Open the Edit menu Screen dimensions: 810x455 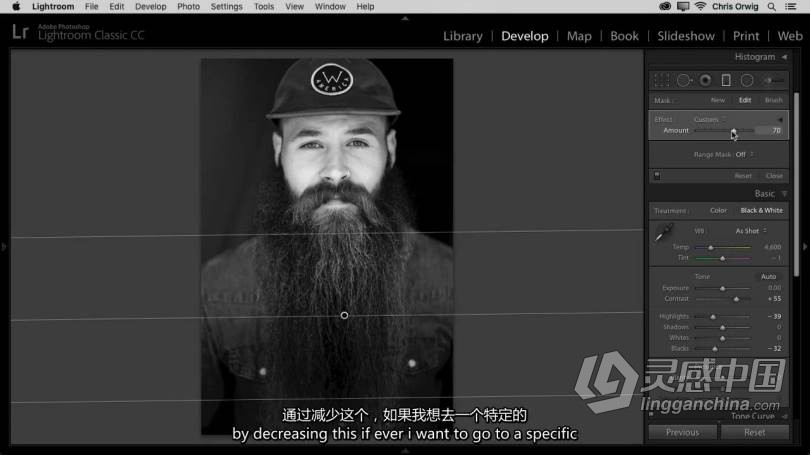(116, 7)
